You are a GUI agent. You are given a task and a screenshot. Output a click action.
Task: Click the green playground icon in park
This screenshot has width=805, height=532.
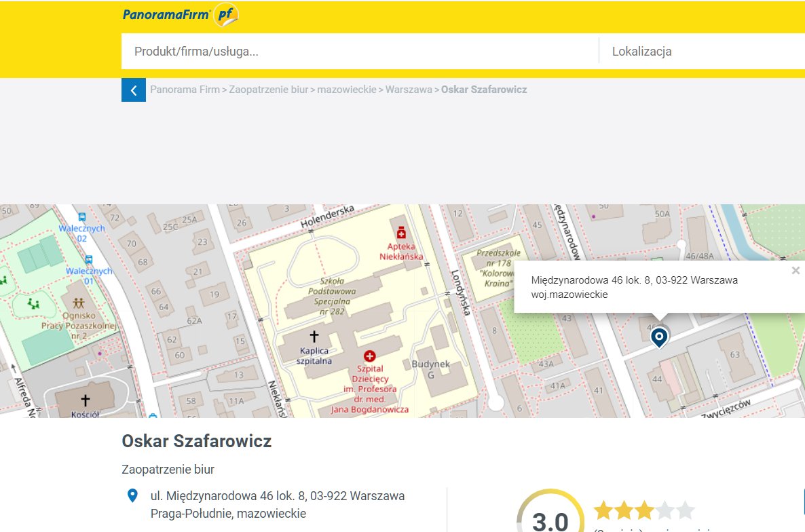[33, 303]
